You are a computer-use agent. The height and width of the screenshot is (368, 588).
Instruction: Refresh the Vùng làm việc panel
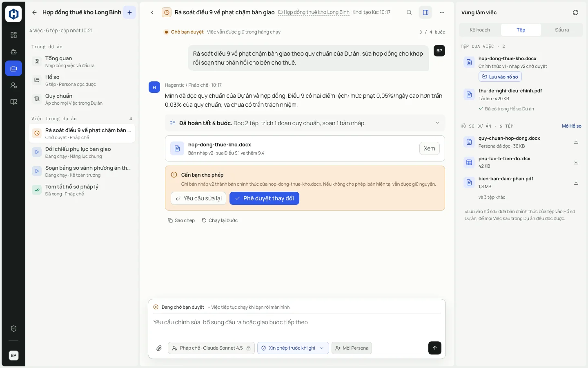coord(575,13)
